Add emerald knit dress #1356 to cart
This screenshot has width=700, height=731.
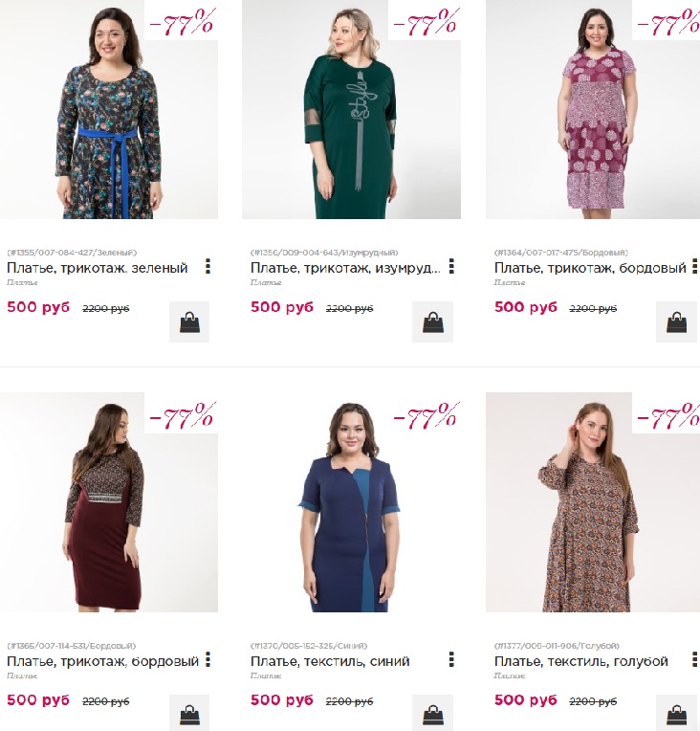tap(432, 322)
